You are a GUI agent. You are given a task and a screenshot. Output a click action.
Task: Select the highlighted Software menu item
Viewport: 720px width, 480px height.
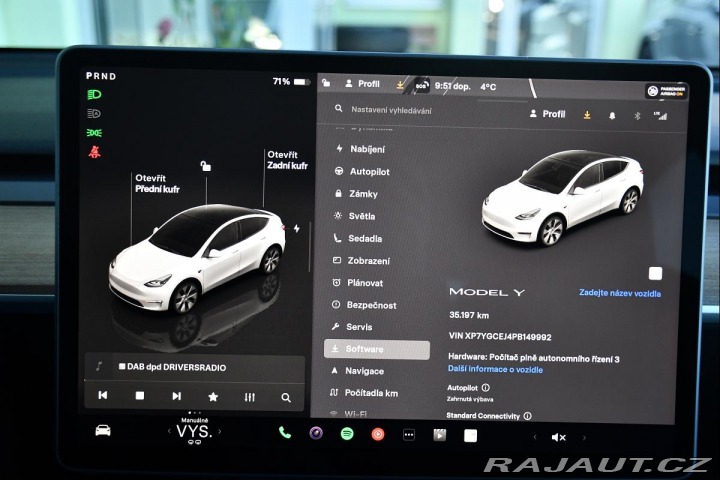point(377,350)
